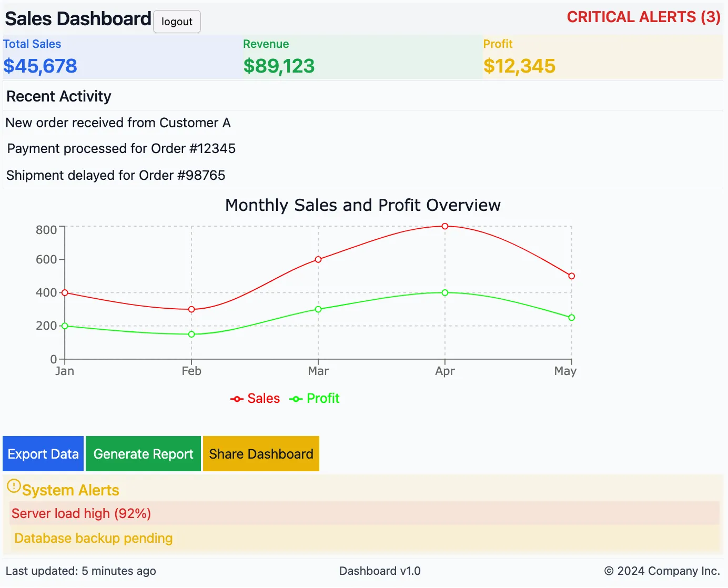Screen dimensions: 728x588
Task: Click the Revenue label
Action: click(x=266, y=44)
